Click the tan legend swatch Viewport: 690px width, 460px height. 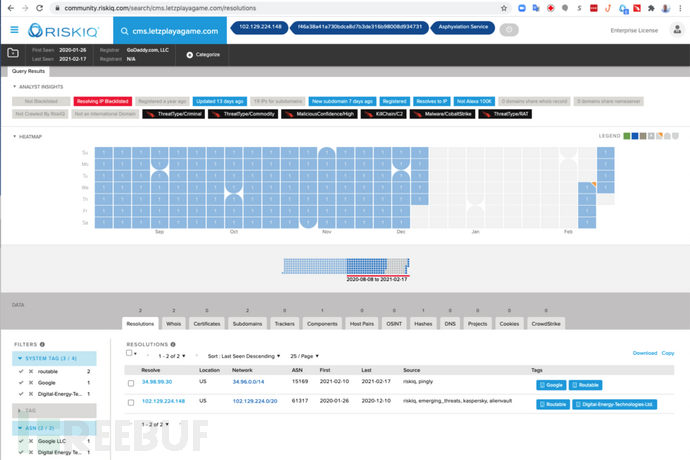tap(643, 136)
